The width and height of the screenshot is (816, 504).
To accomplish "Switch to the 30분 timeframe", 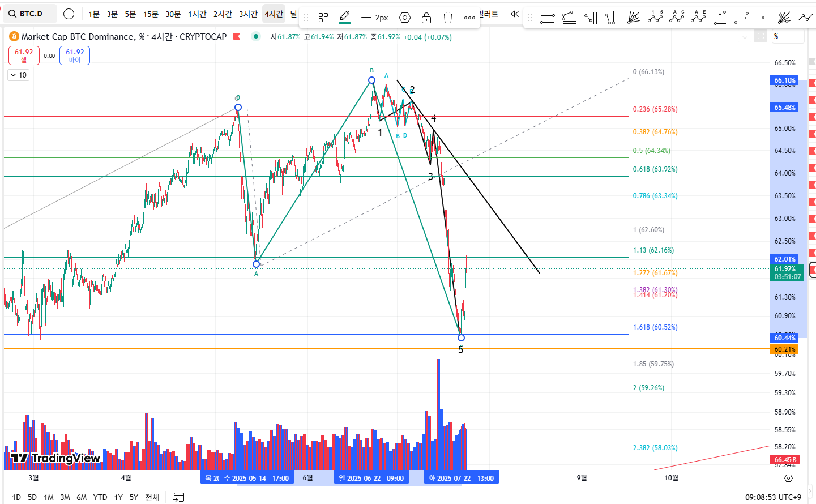I will pyautogui.click(x=173, y=14).
